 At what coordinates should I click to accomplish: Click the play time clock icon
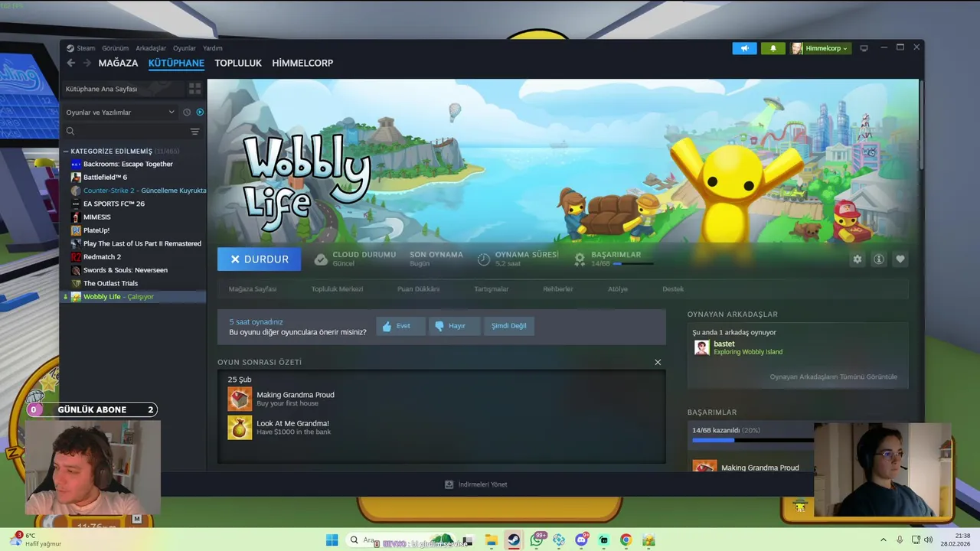pos(484,259)
